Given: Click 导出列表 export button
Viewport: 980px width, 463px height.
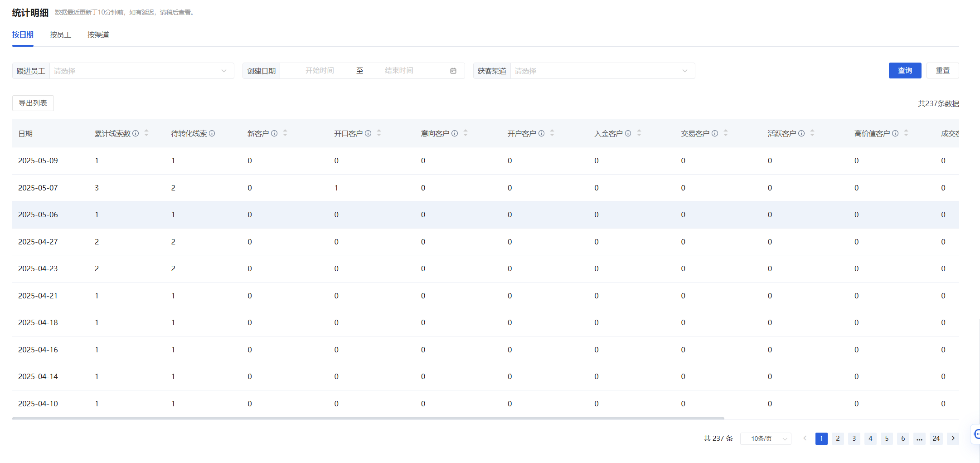Looking at the screenshot, I should [33, 103].
